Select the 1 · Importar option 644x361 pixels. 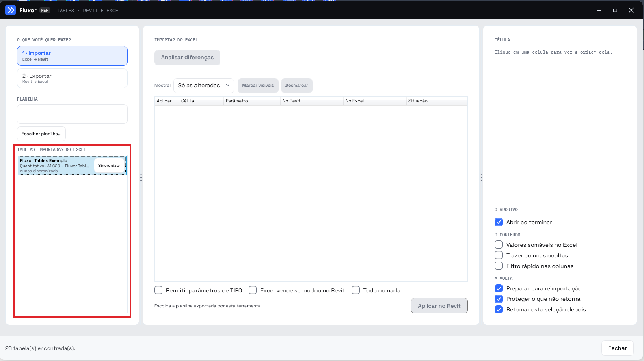72,56
